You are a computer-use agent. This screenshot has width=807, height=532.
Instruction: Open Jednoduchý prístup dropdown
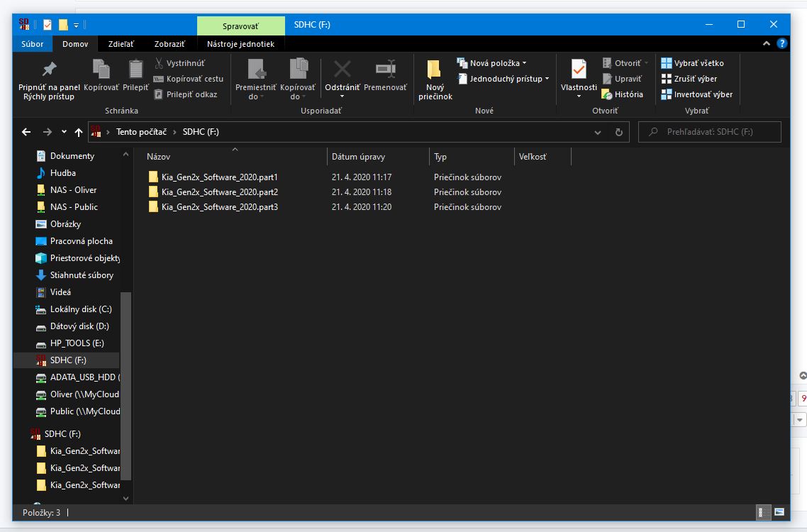point(503,79)
